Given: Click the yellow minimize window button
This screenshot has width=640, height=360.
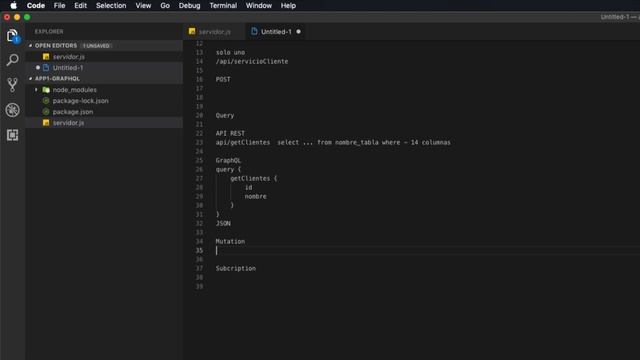Looking at the screenshot, I should coord(17,17).
